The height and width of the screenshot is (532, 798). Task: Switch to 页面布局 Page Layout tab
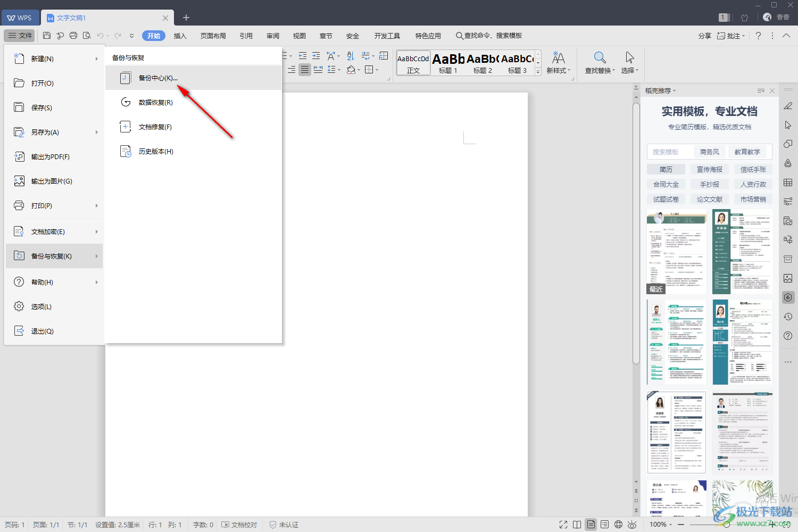point(213,36)
